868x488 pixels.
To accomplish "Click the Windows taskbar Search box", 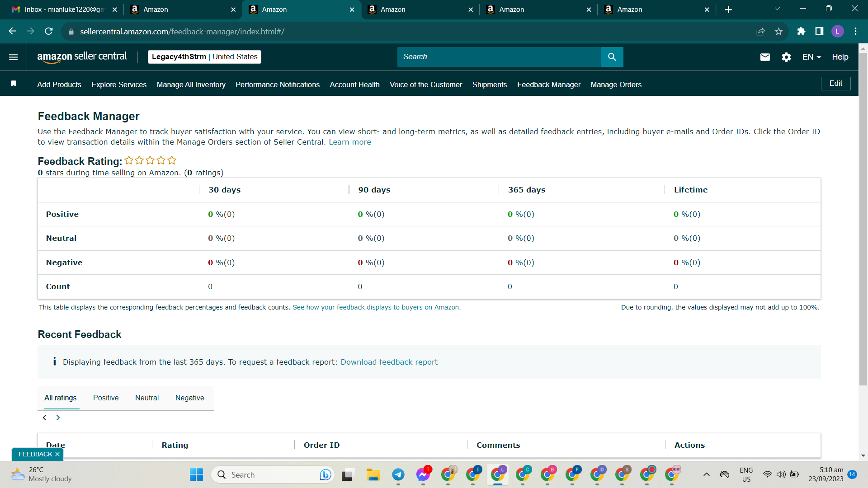I will click(x=273, y=474).
